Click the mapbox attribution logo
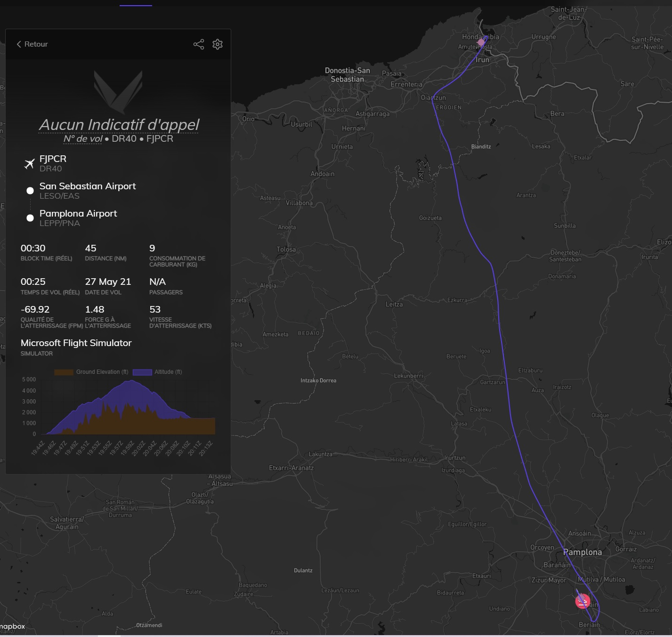Screen dimensions: 672x637 13,627
